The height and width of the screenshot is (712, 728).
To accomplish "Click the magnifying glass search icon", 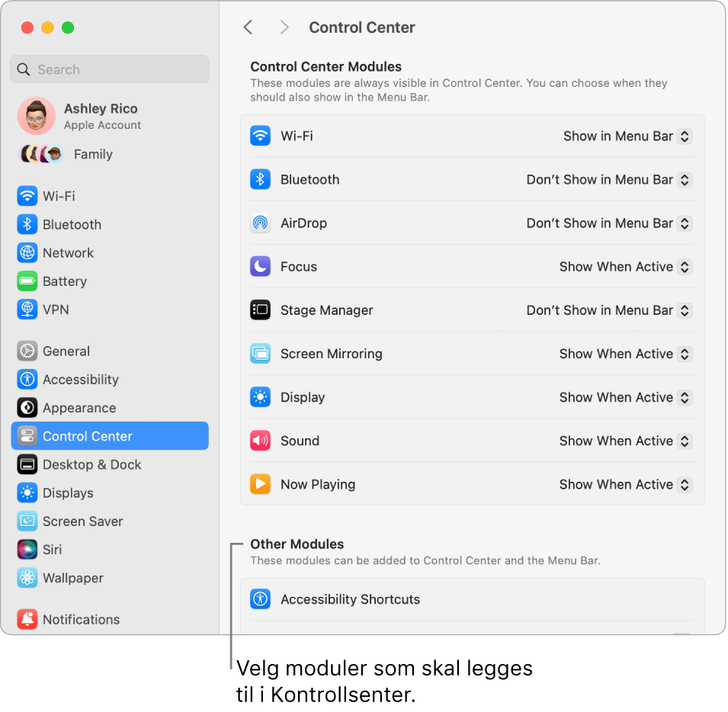I will point(23,69).
